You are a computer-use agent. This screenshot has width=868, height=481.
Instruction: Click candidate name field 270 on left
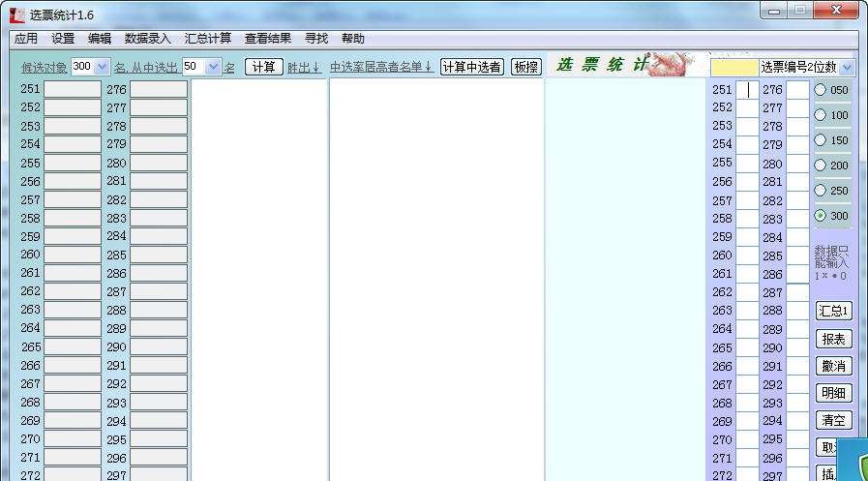point(73,439)
